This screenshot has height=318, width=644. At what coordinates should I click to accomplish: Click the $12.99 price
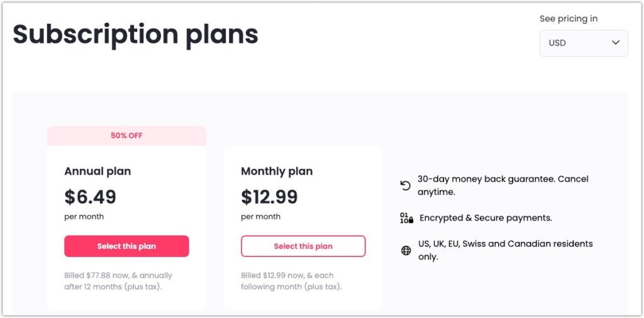coord(269,197)
